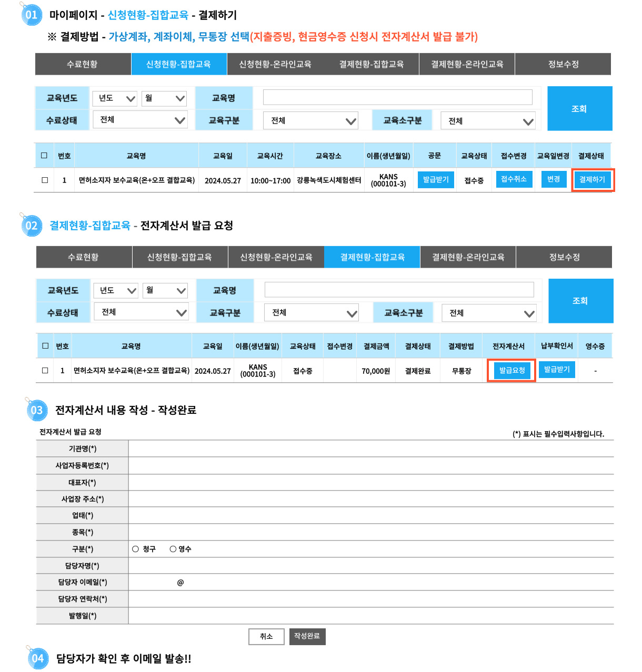Open the 수료상태 dropdown in step 02 filter
This screenshot has height=672, width=642.
click(141, 312)
